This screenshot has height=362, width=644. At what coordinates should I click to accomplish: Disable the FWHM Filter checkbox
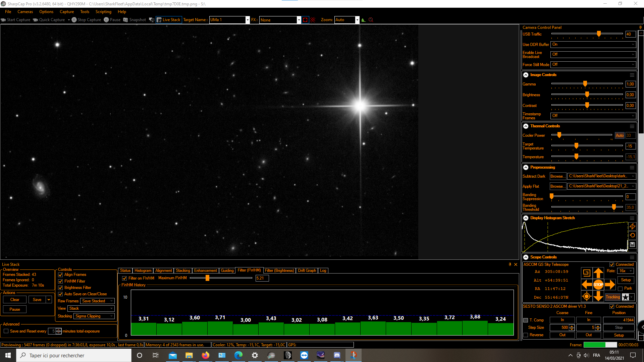(x=61, y=281)
